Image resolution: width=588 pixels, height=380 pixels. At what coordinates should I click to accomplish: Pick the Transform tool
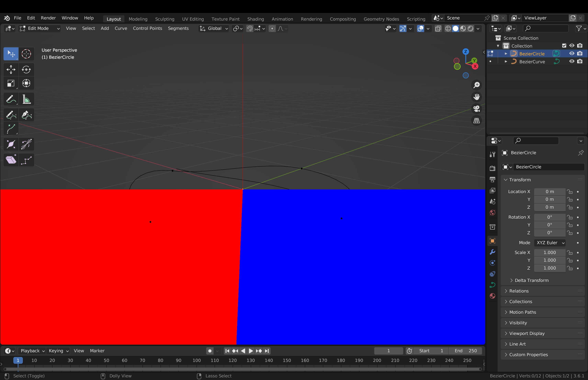[26, 83]
